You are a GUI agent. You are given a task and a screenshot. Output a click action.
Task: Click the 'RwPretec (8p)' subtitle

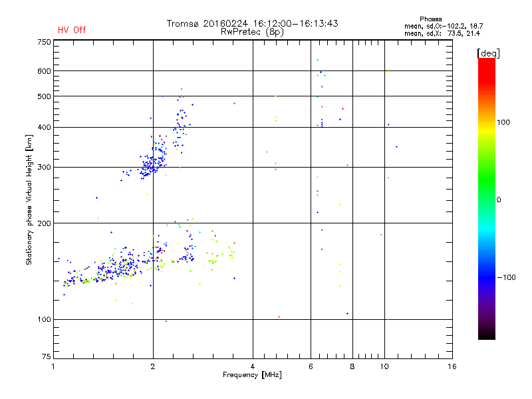pyautogui.click(x=252, y=32)
